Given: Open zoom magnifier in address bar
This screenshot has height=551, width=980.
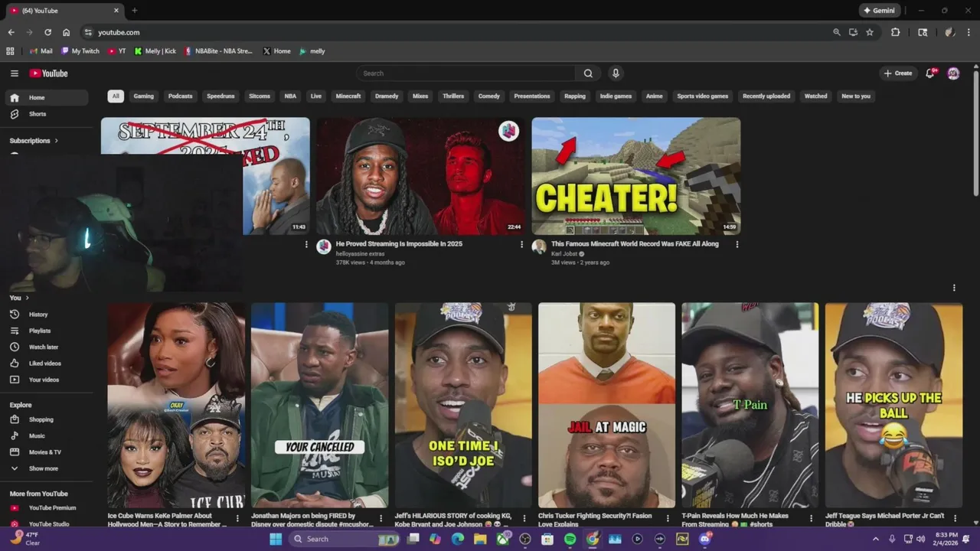Looking at the screenshot, I should [836, 32].
